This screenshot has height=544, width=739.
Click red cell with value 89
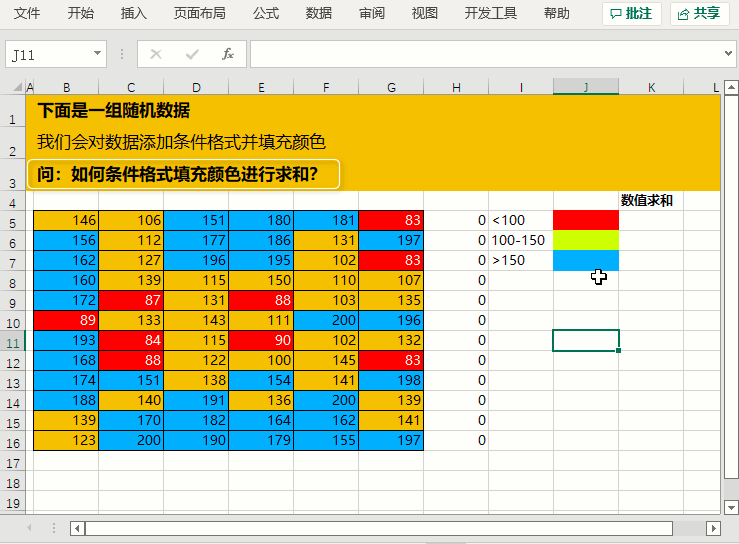tap(66, 321)
